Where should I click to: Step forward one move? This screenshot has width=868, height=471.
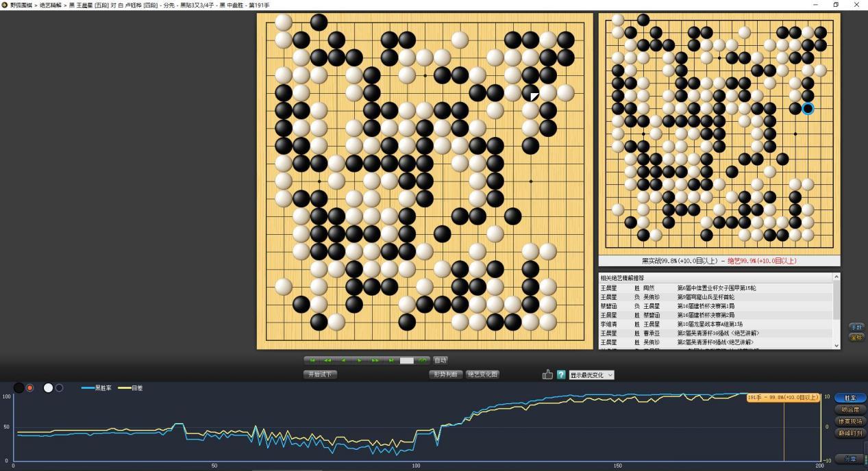pos(360,360)
